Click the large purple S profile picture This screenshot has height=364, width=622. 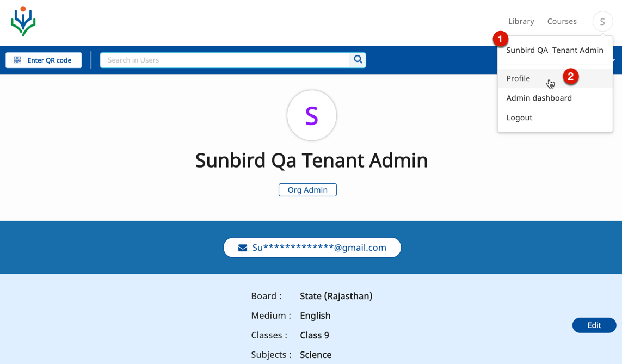pyautogui.click(x=311, y=115)
